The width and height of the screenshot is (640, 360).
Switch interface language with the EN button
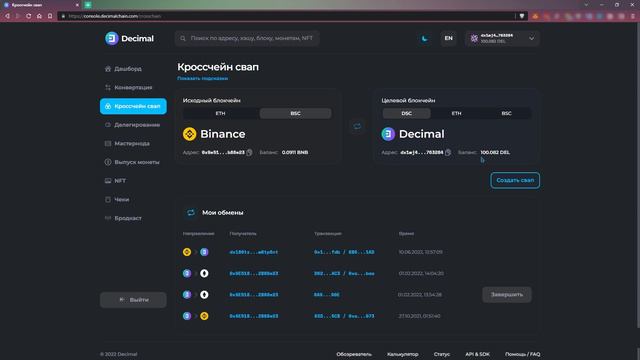(448, 38)
